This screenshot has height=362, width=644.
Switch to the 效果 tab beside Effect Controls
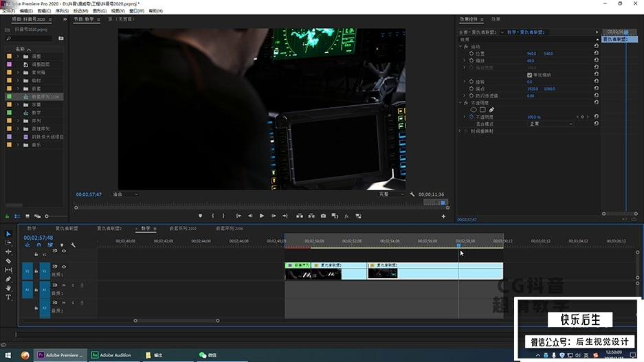tap(496, 19)
